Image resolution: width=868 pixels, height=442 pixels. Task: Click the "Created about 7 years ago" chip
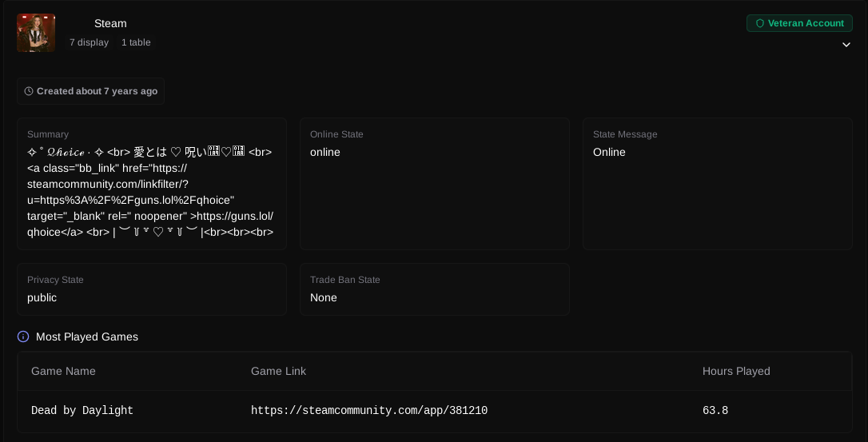(91, 91)
